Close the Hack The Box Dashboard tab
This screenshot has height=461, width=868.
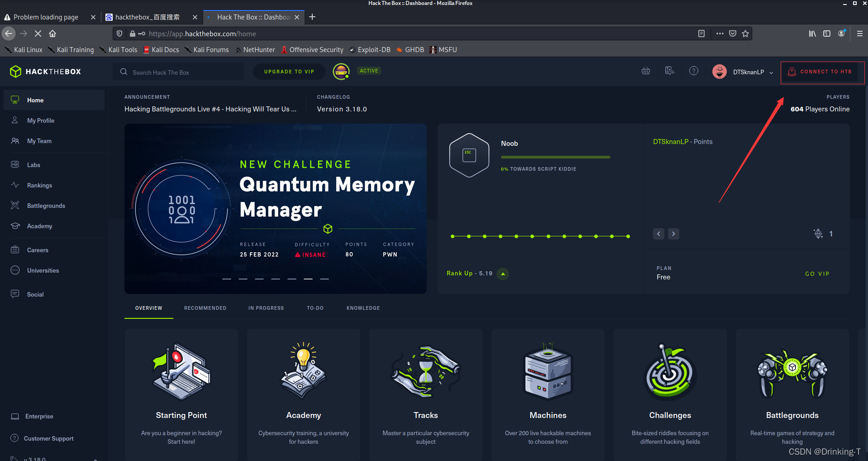point(297,17)
